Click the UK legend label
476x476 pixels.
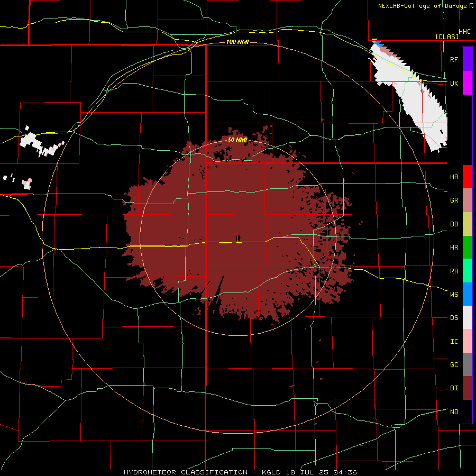pos(454,83)
